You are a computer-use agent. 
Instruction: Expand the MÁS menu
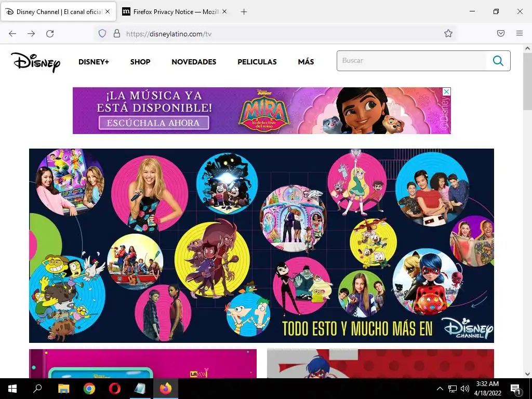(x=305, y=62)
